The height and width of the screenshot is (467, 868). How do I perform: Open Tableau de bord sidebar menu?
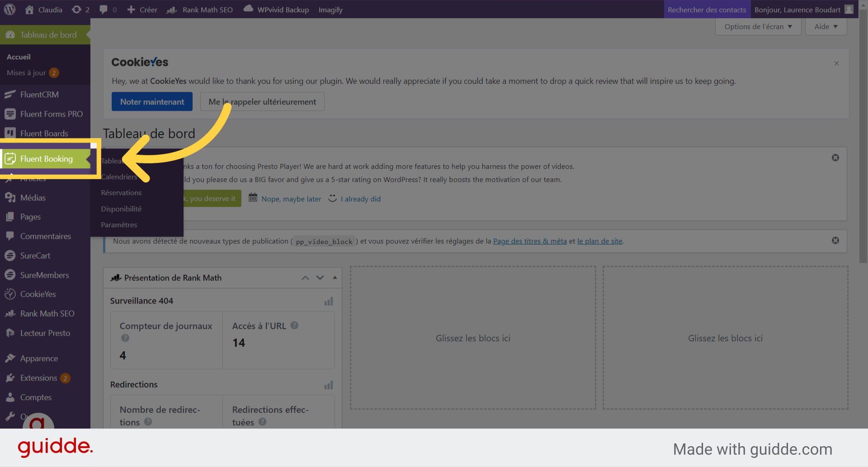pyautogui.click(x=45, y=35)
